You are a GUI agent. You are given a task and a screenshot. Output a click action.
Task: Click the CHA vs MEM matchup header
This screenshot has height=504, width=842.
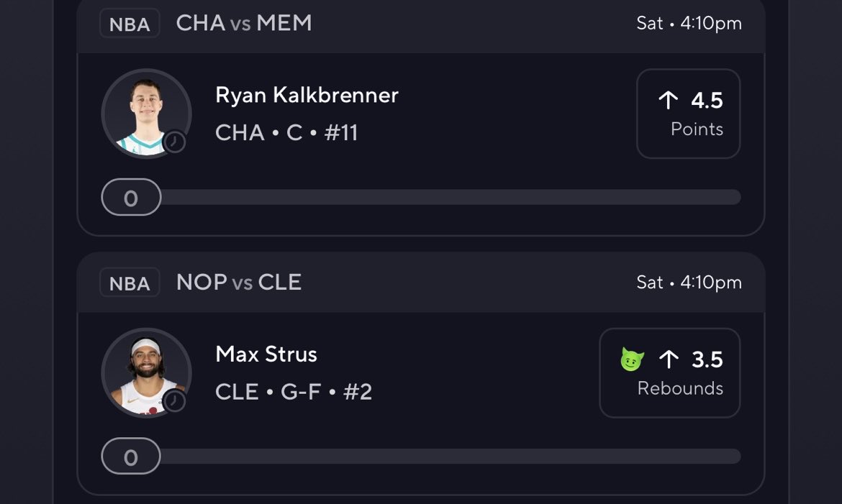tap(244, 23)
